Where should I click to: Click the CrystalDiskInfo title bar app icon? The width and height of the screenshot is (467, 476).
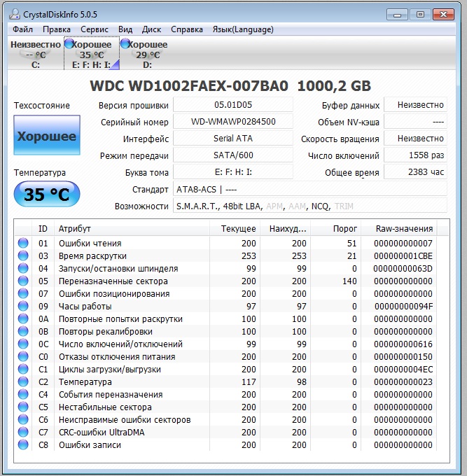pyautogui.click(x=15, y=14)
